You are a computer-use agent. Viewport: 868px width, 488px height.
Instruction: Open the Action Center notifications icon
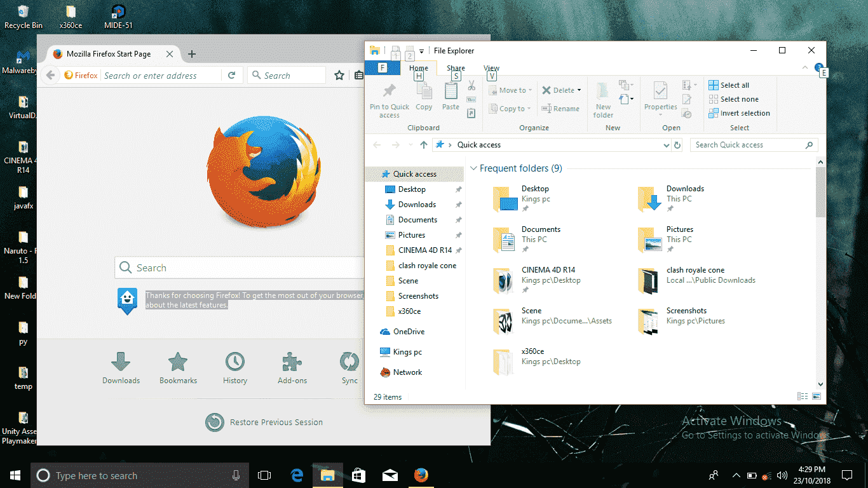(x=847, y=475)
